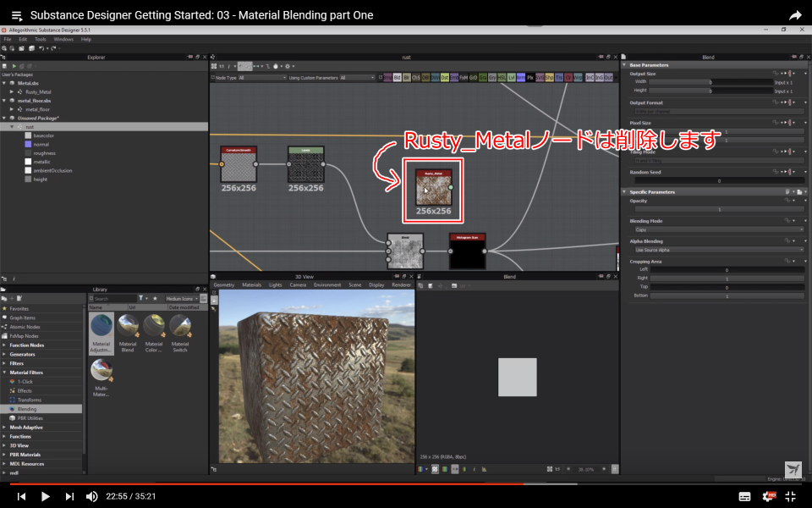Collapse the Unsaved Package entry
Viewport: 812px width, 508px height.
coord(5,119)
